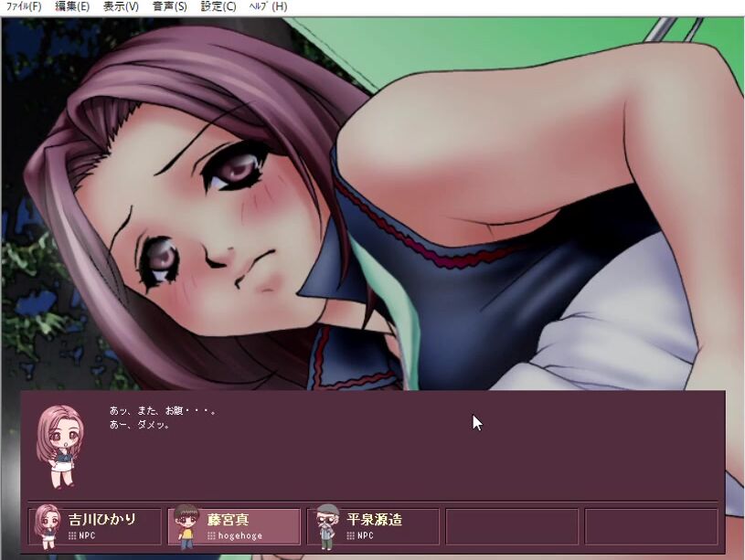The width and height of the screenshot is (745, 560).
Task: Click grid icon beside 平泉源造's NPC label
Action: click(x=351, y=536)
